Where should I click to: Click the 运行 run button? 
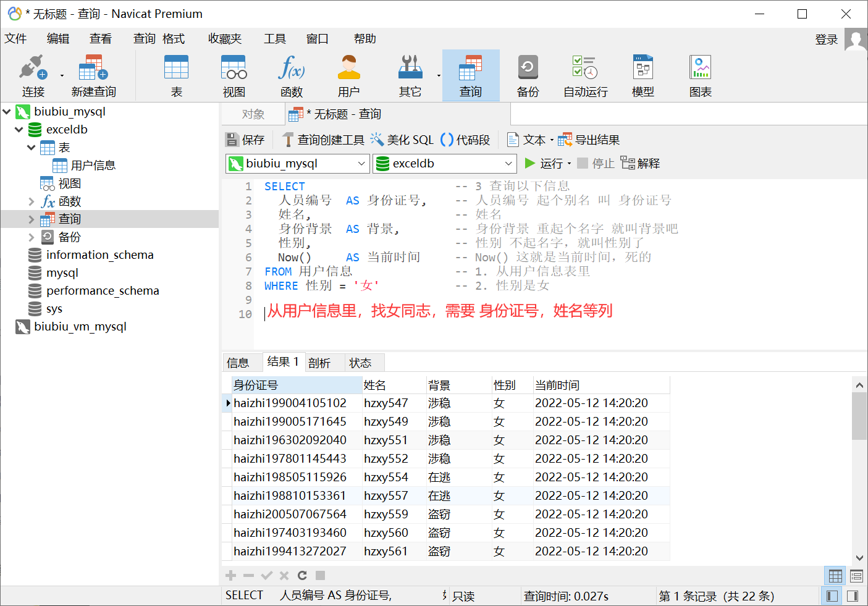(544, 164)
